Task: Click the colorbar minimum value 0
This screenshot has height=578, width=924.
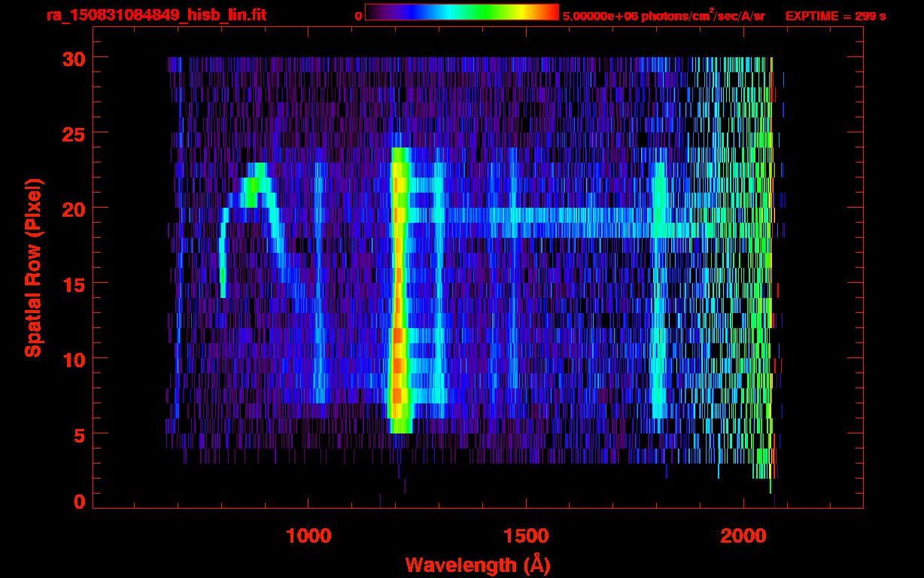Action: [358, 16]
